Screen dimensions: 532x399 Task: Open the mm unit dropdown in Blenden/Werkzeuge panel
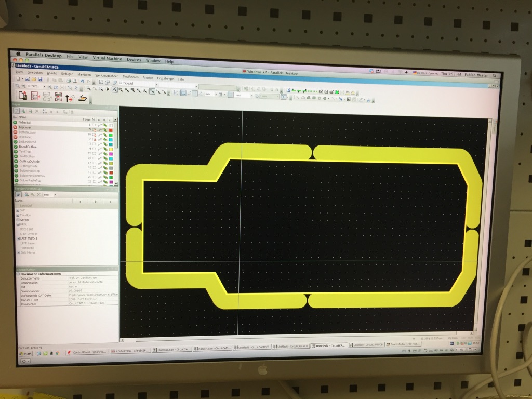coord(55,195)
